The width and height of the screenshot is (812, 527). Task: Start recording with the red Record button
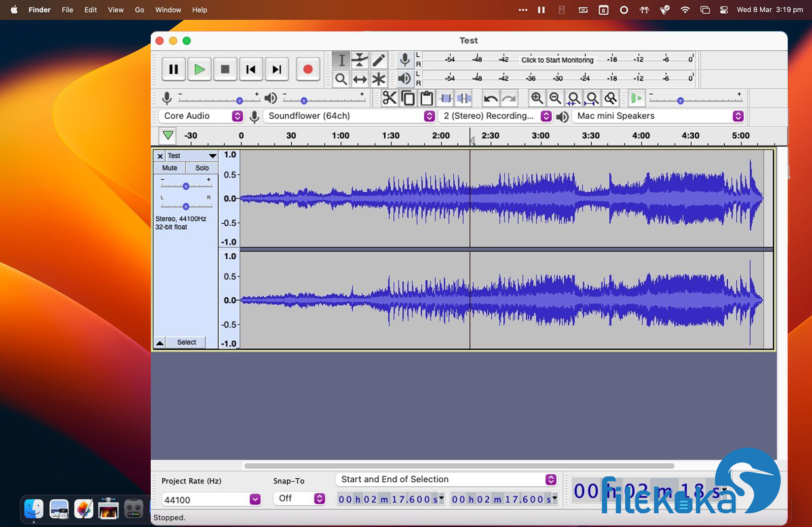[x=308, y=69]
